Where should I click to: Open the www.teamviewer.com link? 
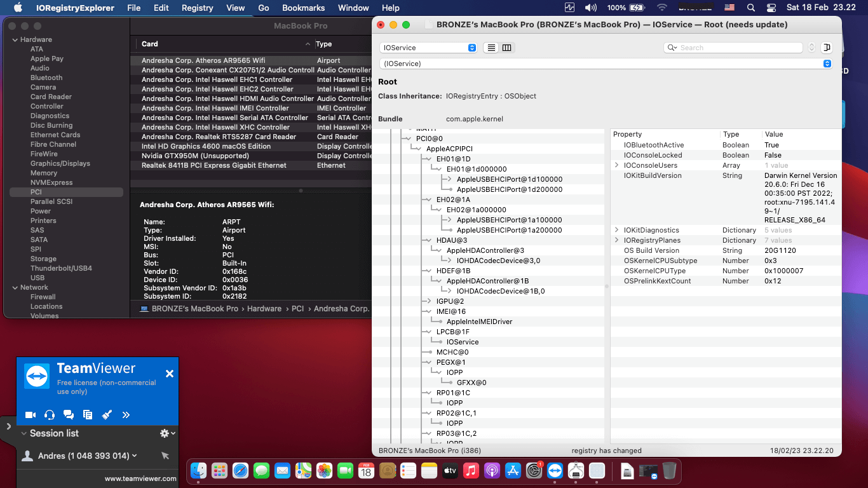(x=140, y=478)
